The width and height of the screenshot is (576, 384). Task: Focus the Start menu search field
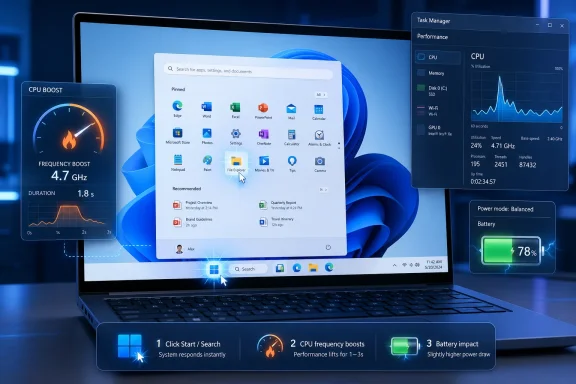(248, 70)
